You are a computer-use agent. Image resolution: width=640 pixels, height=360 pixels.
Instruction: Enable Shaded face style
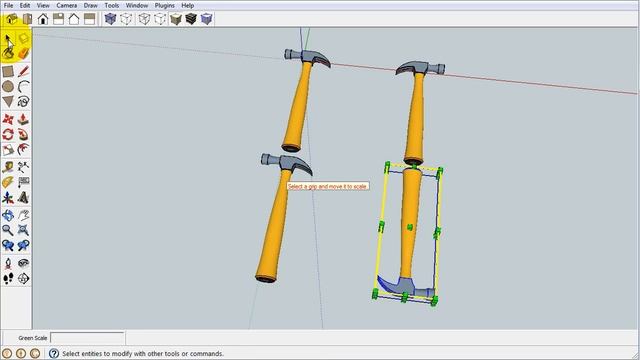pyautogui.click(x=176, y=19)
